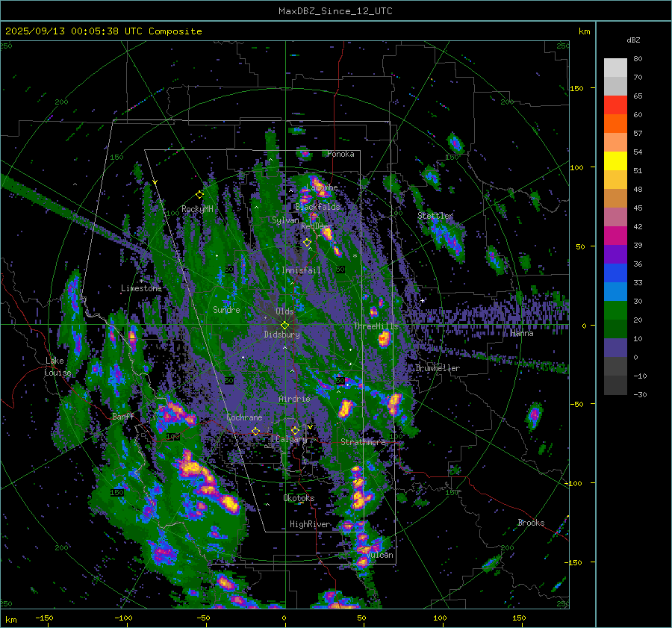Click the RedDeer city label

[x=317, y=226]
